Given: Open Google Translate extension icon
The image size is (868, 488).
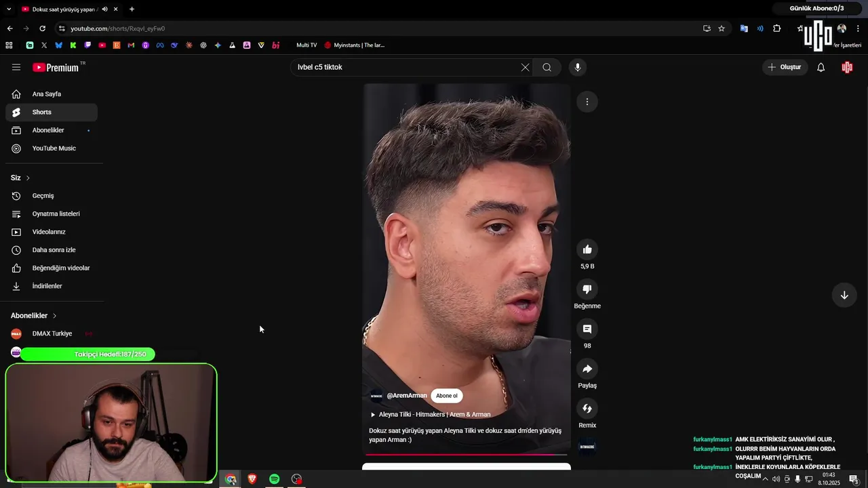Looking at the screenshot, I should pyautogui.click(x=744, y=28).
